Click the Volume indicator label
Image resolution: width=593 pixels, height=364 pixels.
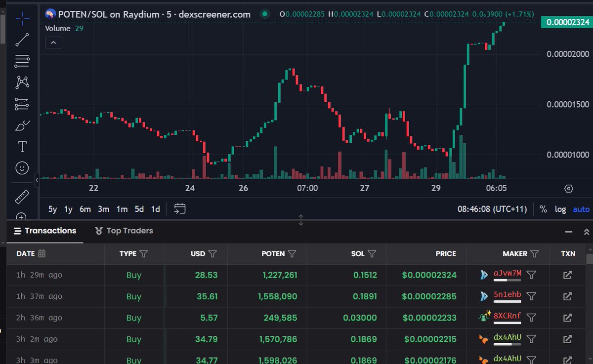(58, 28)
